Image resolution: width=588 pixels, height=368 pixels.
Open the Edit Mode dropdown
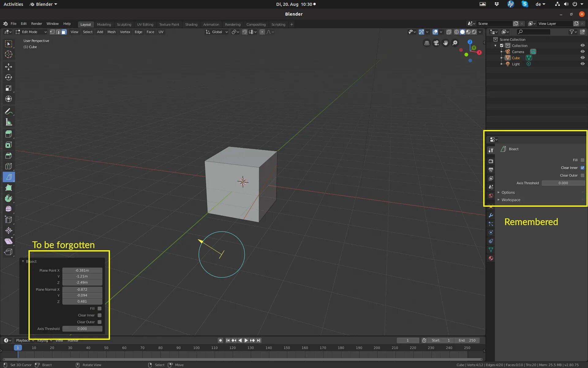pos(31,32)
